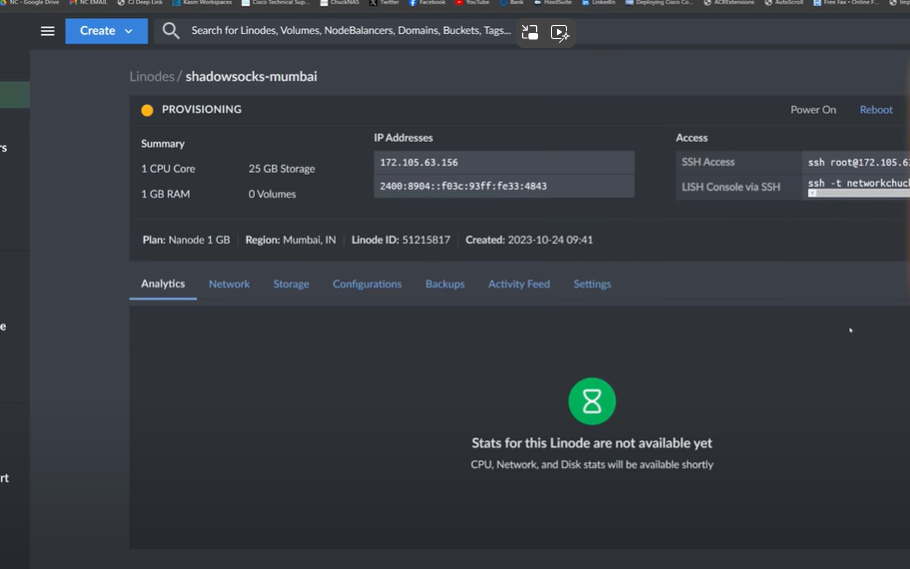
Task: Open the YouTube bookmark
Action: pos(472,2)
